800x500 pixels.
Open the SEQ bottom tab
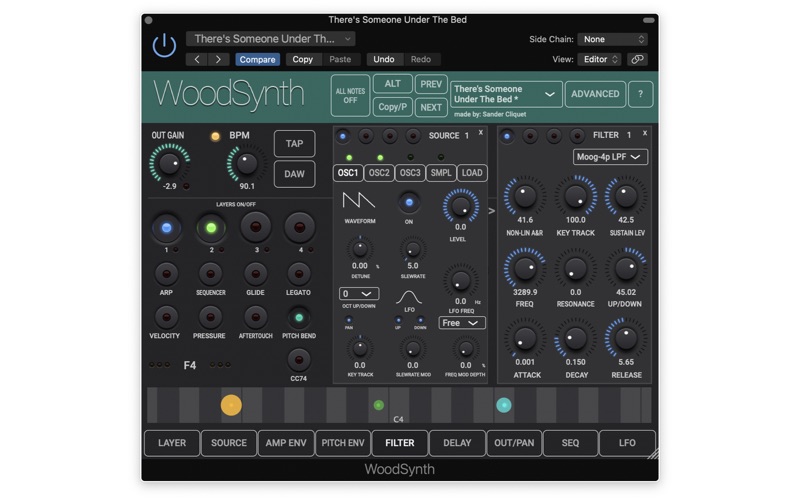570,443
